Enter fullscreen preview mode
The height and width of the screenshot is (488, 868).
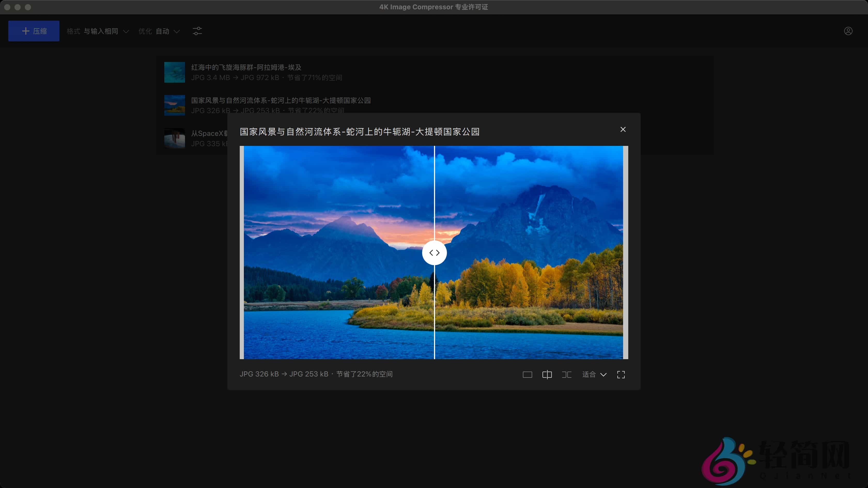point(621,374)
